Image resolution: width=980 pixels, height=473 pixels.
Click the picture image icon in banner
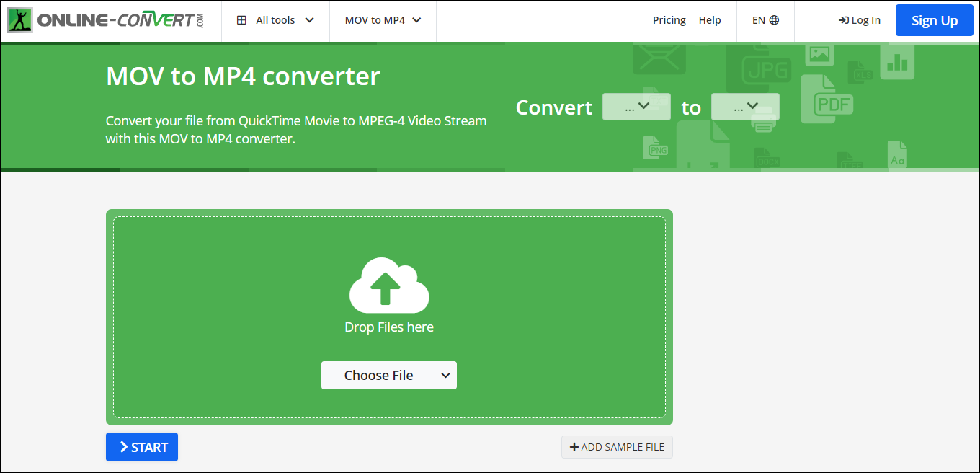coord(819,54)
